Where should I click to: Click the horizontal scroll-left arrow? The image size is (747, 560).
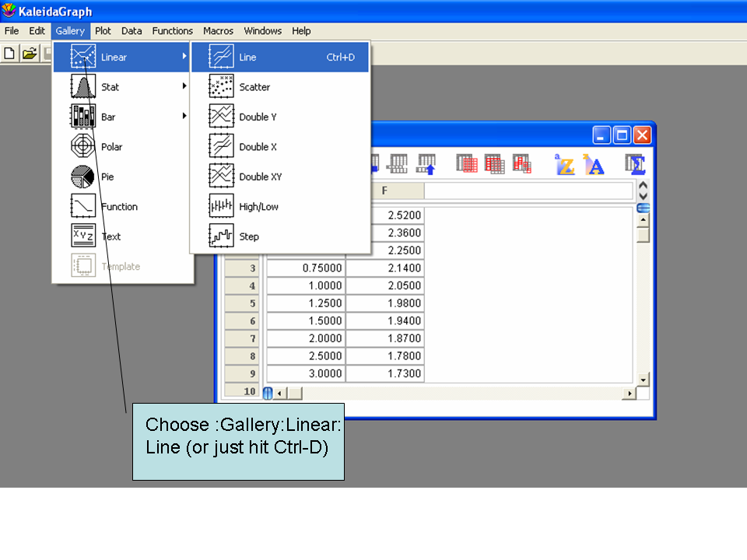[279, 394]
